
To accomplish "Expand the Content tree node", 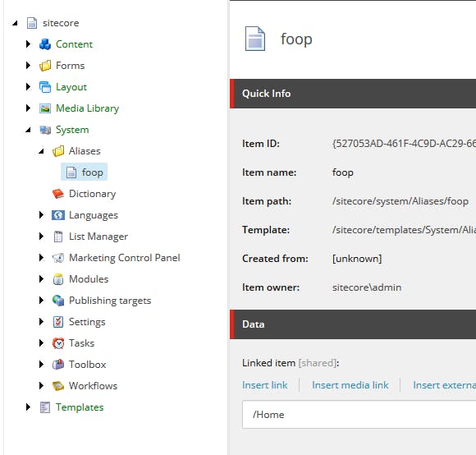I will click(28, 44).
